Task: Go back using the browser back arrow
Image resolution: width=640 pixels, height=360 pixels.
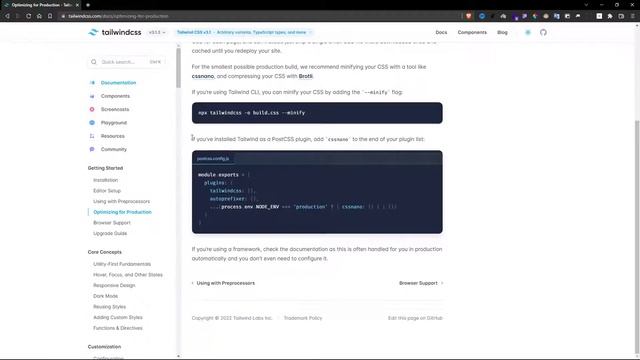Action: (7, 16)
